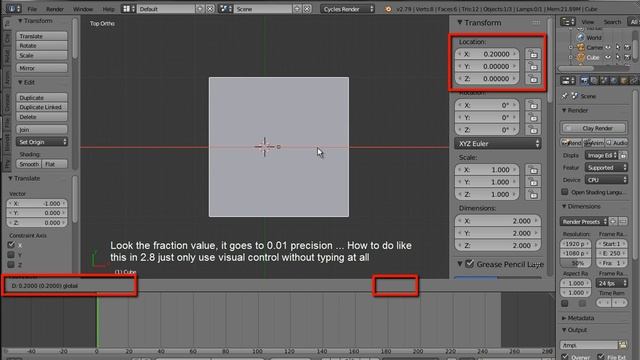The width and height of the screenshot is (640, 360).
Task: Set shading to Smooth
Action: (29, 164)
